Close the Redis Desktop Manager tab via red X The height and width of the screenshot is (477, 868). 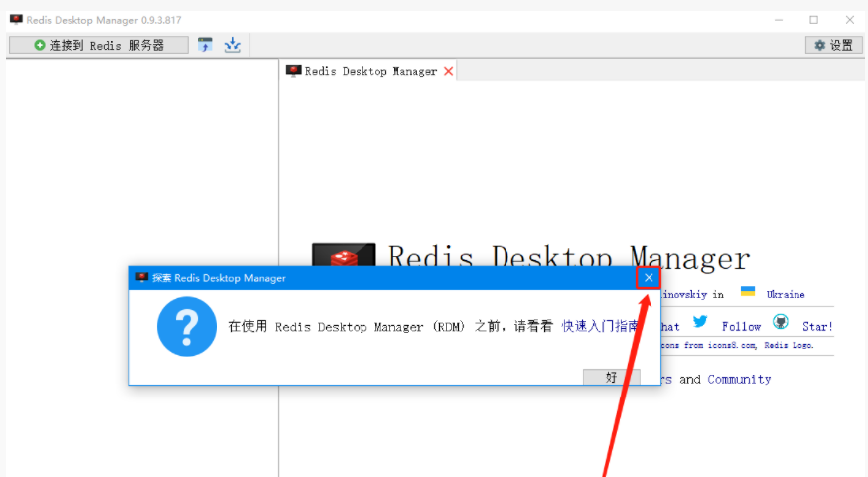click(448, 71)
